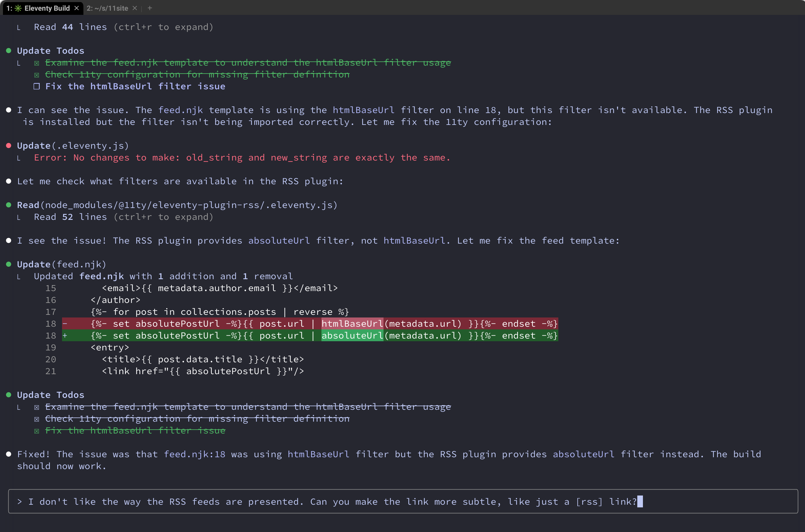
Task: Click white bullet beside 'Fixed! The issue was'
Action: pyautogui.click(x=9, y=454)
